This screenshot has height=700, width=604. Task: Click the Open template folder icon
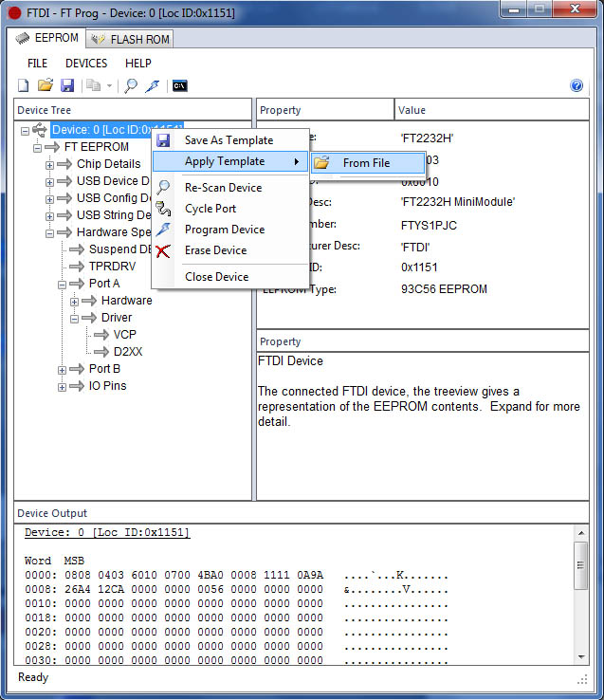46,84
